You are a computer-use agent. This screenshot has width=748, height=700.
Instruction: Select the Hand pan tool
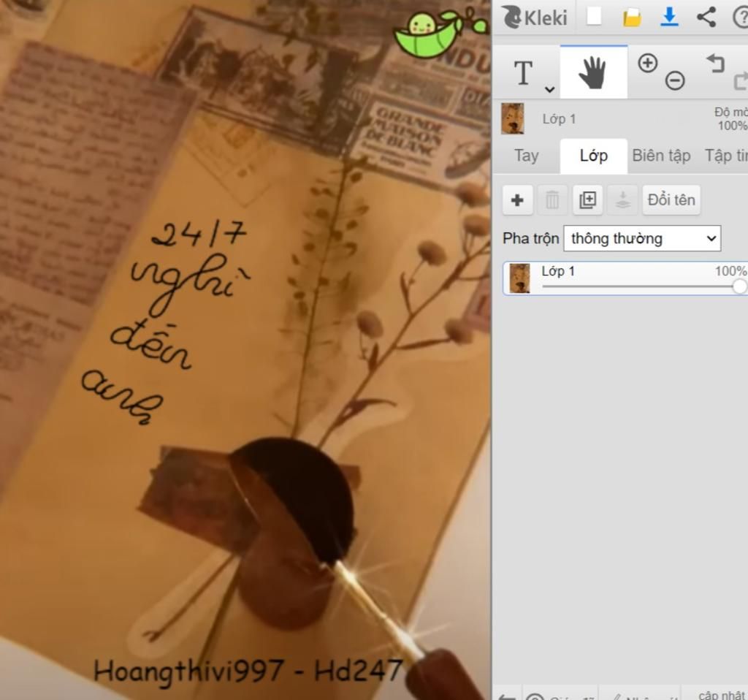[593, 72]
